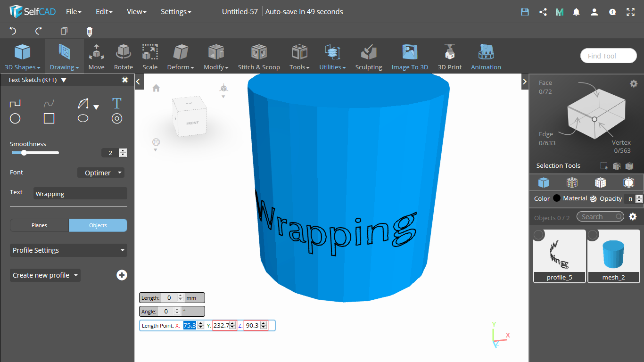This screenshot has height=362, width=644.
Task: Click the Smoothness value stepper
Action: coord(123,153)
